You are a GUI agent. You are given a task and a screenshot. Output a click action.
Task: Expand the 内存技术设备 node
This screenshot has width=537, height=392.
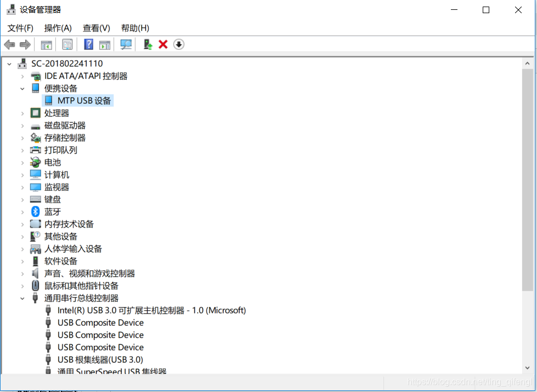[x=22, y=224]
